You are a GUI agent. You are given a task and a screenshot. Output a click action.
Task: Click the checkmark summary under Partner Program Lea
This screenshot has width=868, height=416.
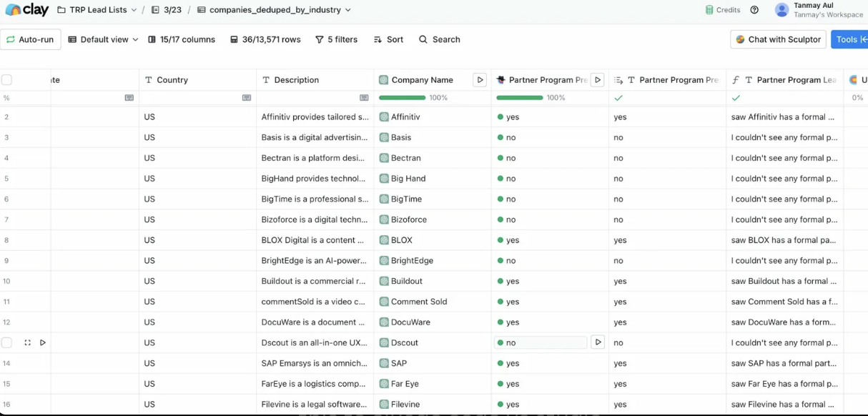click(x=736, y=98)
